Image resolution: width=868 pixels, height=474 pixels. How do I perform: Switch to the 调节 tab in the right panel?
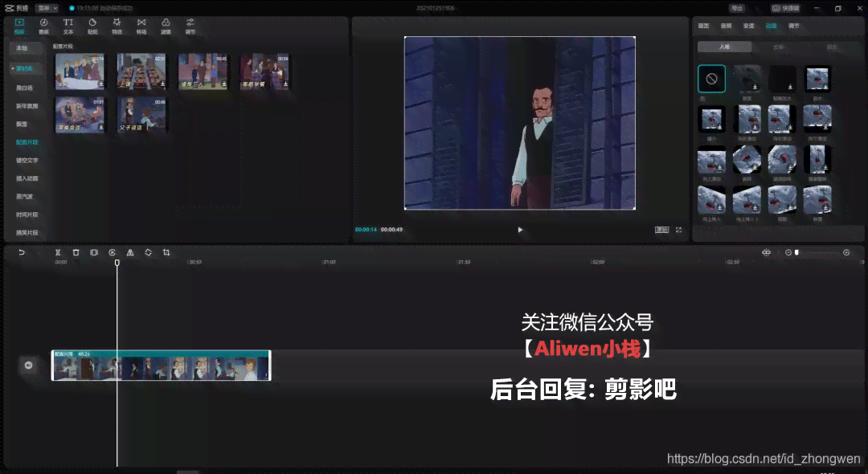[x=794, y=26]
